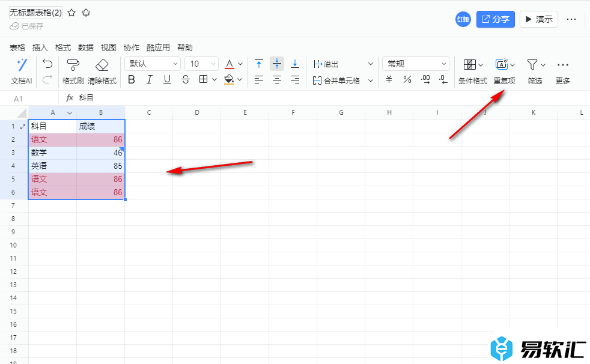The width and height of the screenshot is (590, 364).
Task: Toggle underline formatting
Action: (x=168, y=79)
